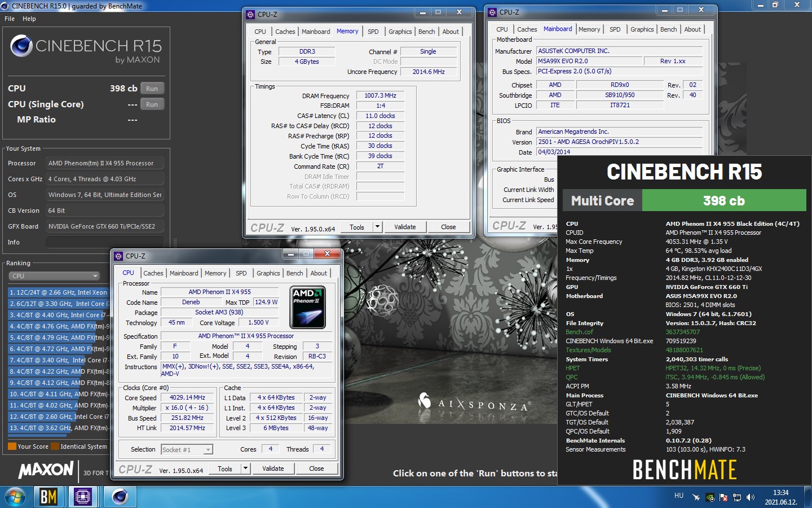812x508 pixels.
Task: Click the Core Speed 4029.14 MHz value
Action: [x=187, y=397]
